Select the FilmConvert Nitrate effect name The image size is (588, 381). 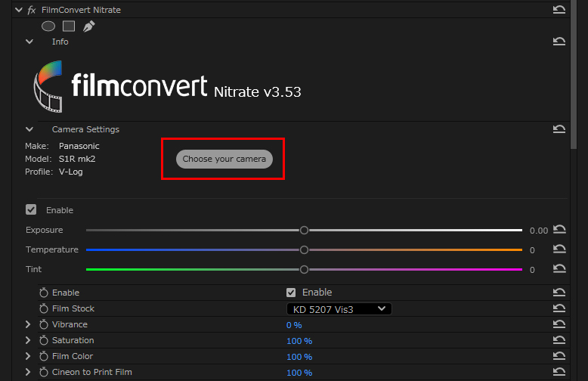(81, 10)
